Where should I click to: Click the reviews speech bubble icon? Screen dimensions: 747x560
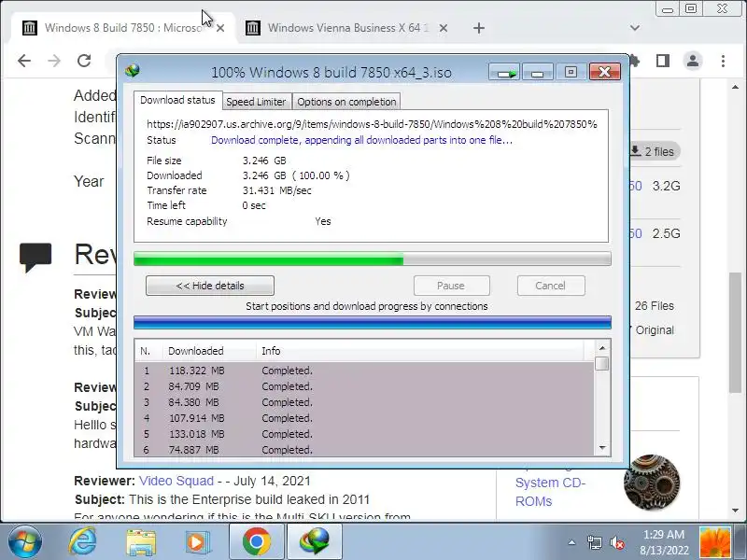(x=35, y=257)
